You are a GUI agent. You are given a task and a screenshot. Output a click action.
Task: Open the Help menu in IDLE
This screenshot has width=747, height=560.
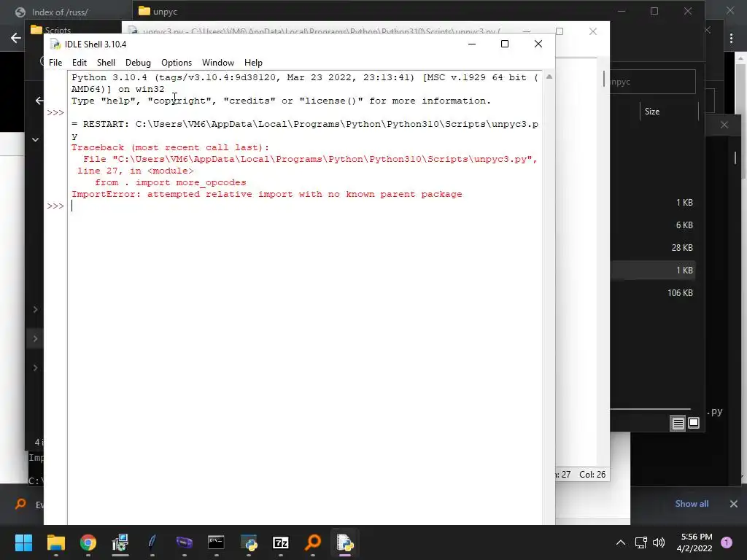point(253,63)
